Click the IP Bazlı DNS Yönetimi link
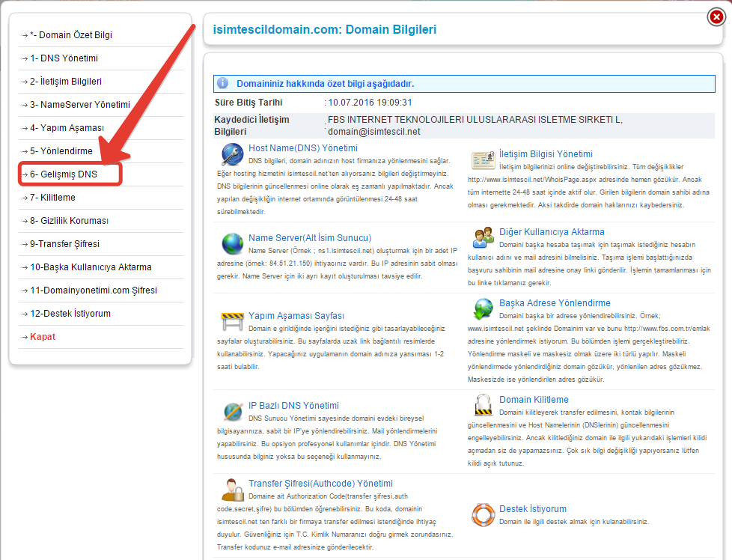This screenshot has height=560, width=732. click(293, 406)
